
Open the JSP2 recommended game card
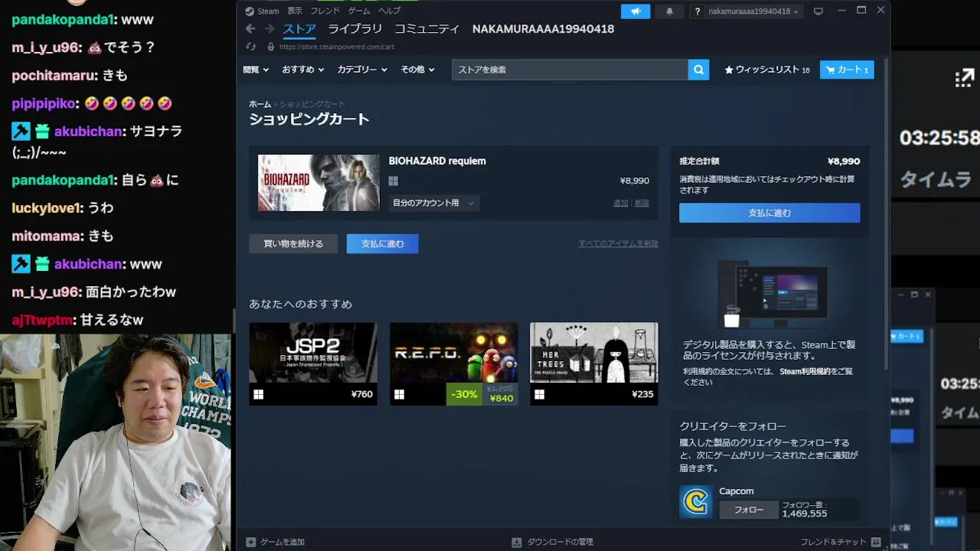(x=312, y=364)
